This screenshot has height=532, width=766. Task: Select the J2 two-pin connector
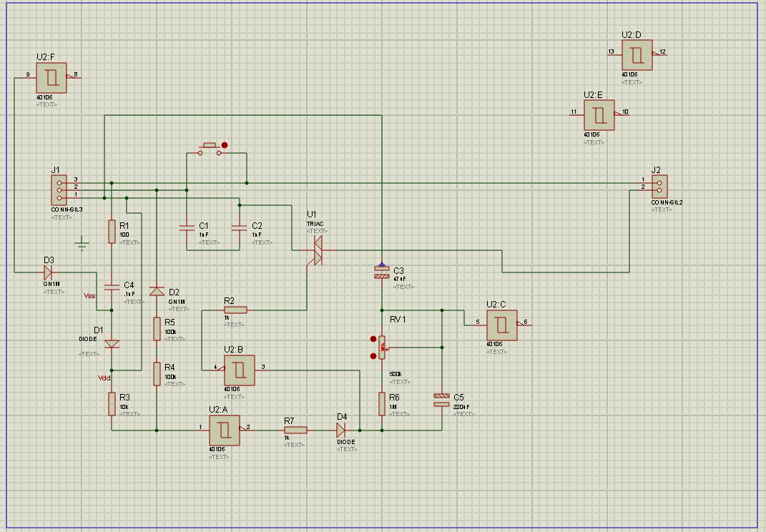tap(659, 187)
